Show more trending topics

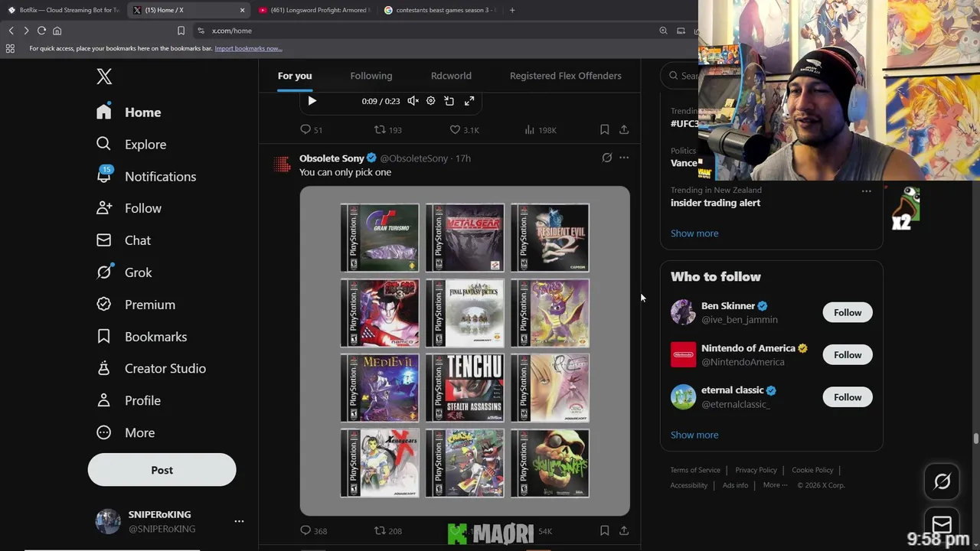(694, 233)
